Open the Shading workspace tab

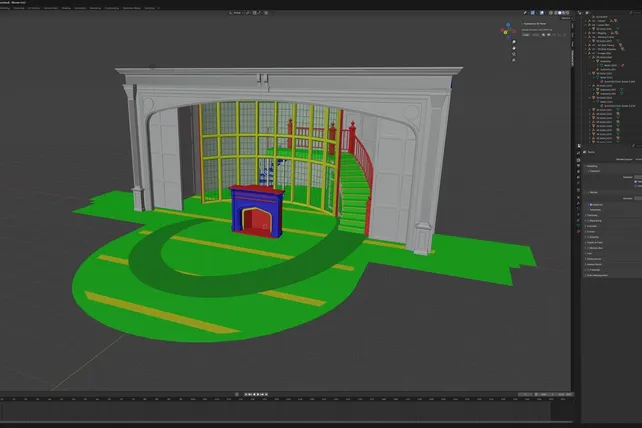[66, 8]
